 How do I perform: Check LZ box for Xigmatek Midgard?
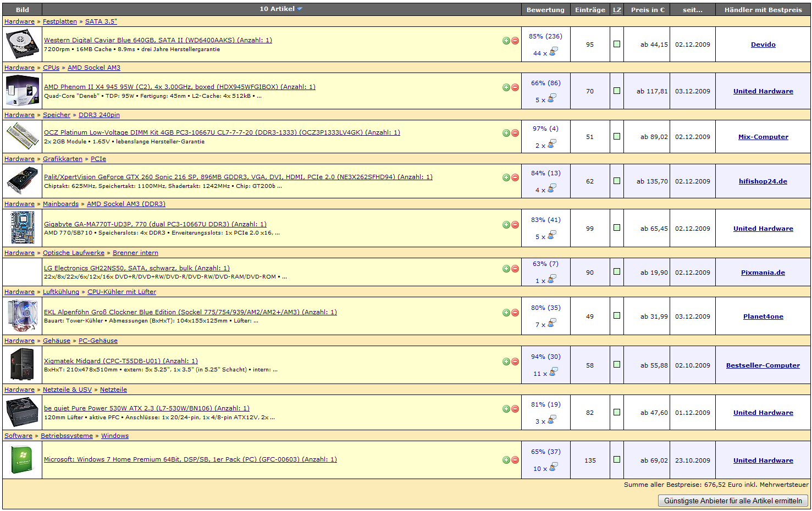pyautogui.click(x=617, y=364)
